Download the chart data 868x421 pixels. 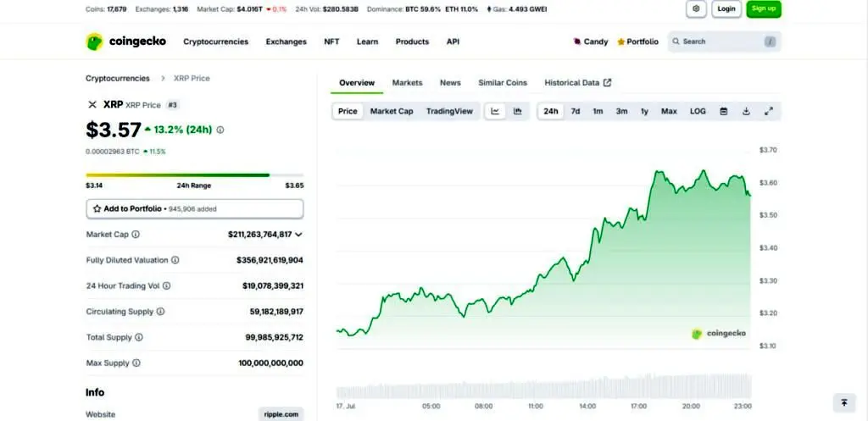pos(746,111)
